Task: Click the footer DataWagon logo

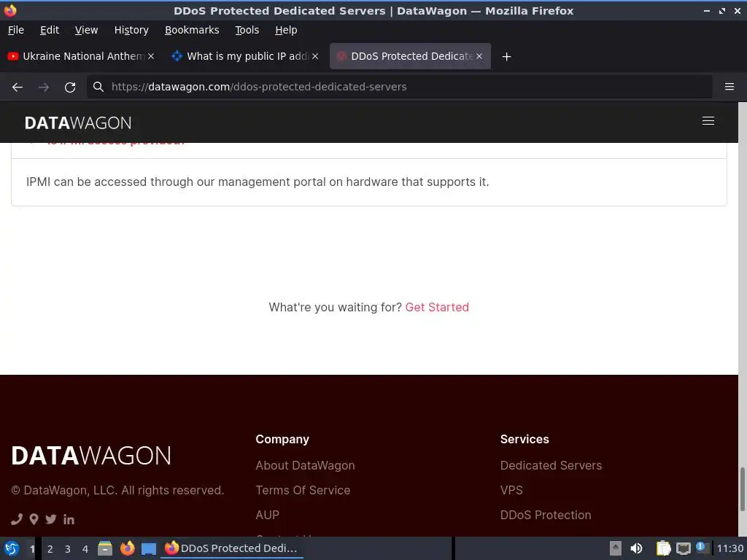Action: pos(91,456)
